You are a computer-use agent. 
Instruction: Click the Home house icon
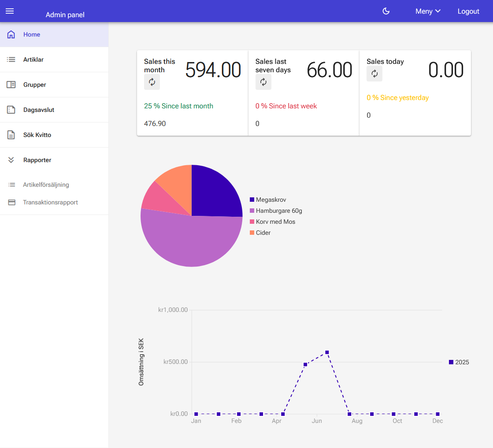click(x=11, y=34)
